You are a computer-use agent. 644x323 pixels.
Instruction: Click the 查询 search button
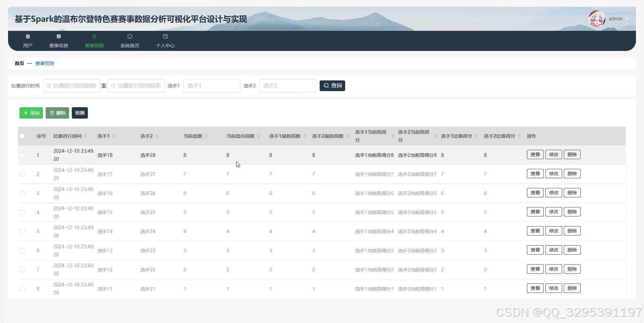(332, 86)
